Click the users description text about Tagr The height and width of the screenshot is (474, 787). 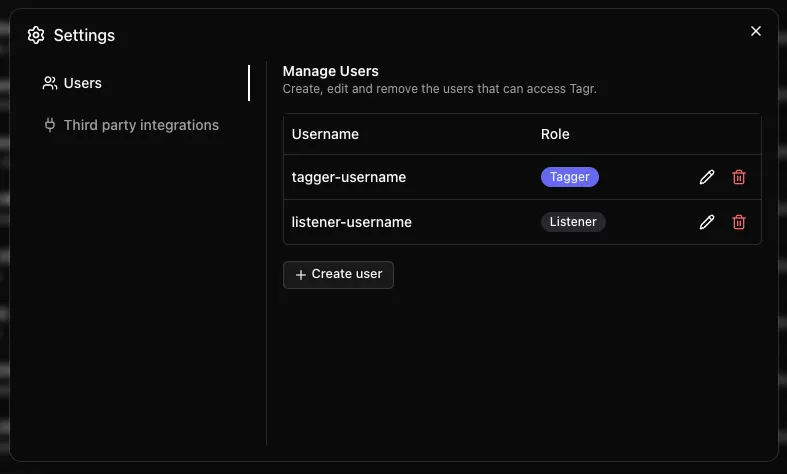(439, 89)
